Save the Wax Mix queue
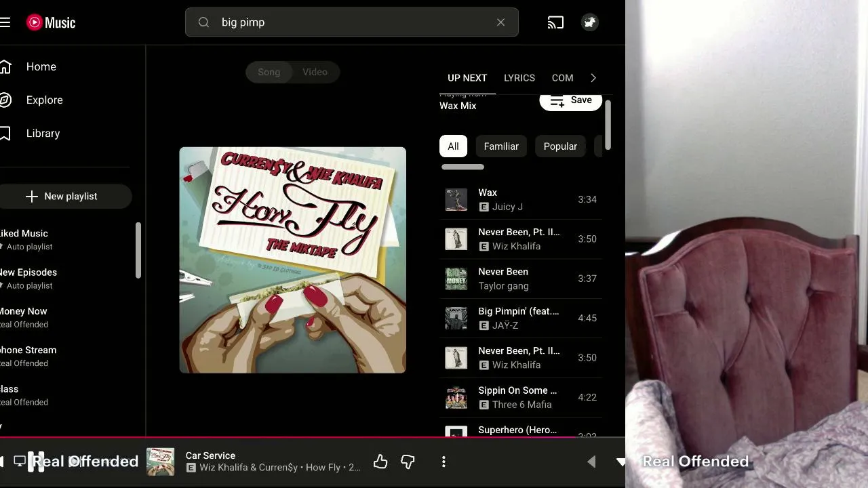Image resolution: width=868 pixels, height=488 pixels. 570,100
